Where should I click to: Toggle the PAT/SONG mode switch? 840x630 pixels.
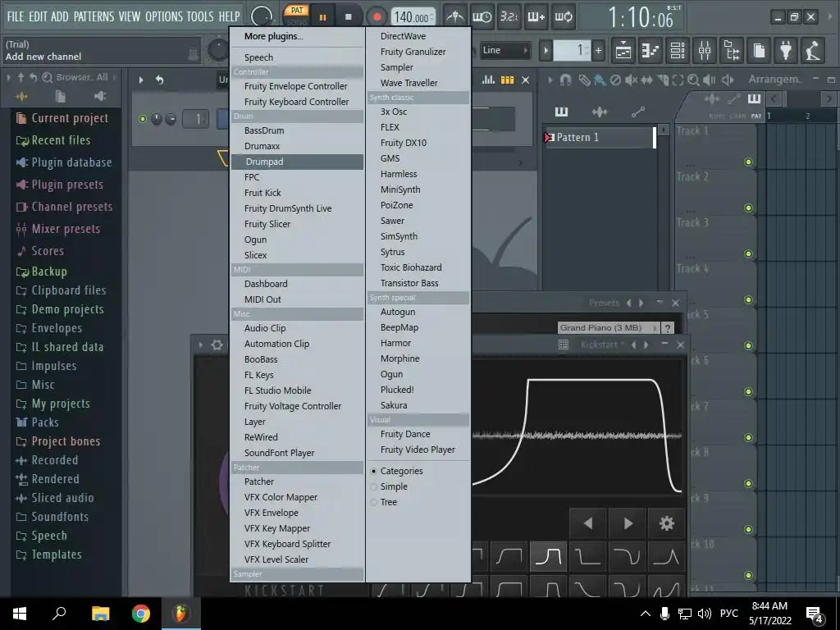(x=297, y=16)
